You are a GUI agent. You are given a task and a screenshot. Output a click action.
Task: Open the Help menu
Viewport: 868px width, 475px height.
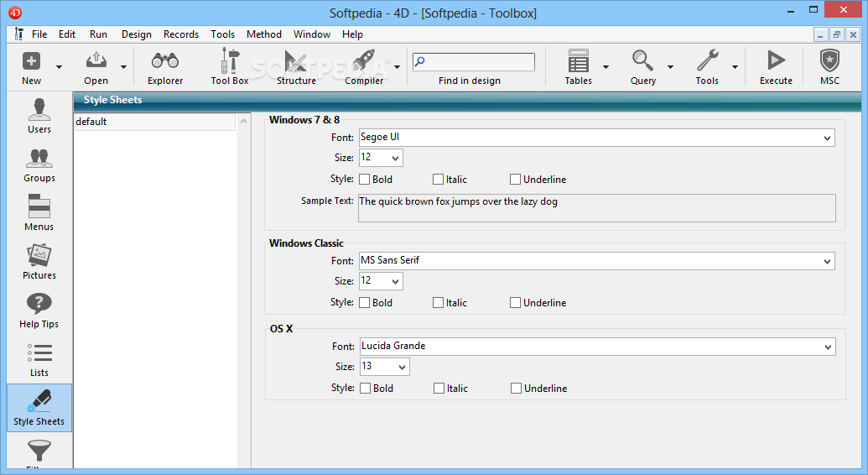[x=352, y=34]
